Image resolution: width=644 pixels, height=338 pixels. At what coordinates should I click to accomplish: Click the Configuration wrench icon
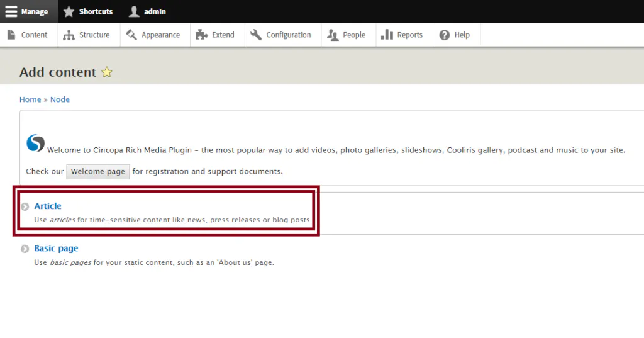tap(255, 35)
